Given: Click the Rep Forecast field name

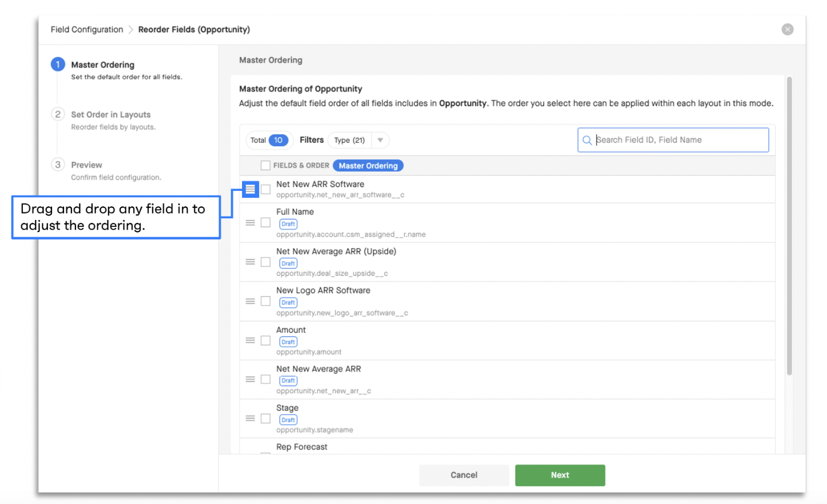Looking at the screenshot, I should 302,447.
